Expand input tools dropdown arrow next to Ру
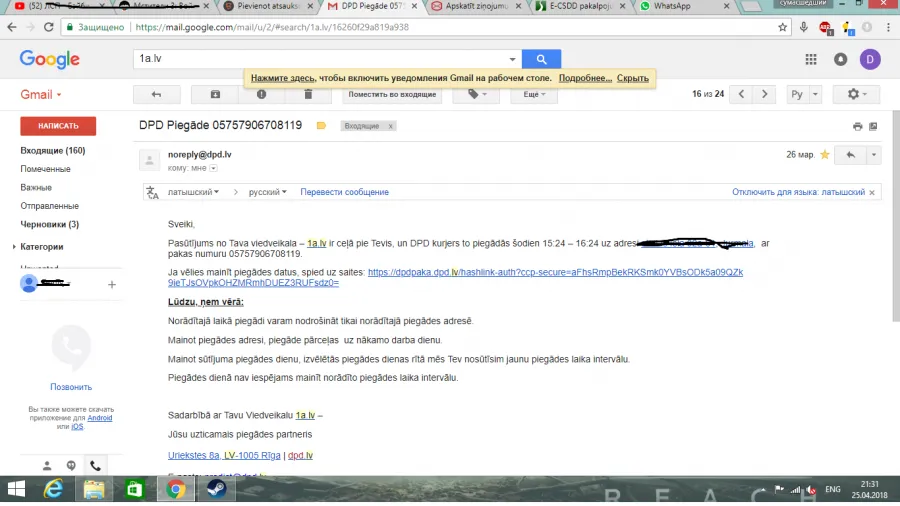The image size is (900, 506). point(815,94)
